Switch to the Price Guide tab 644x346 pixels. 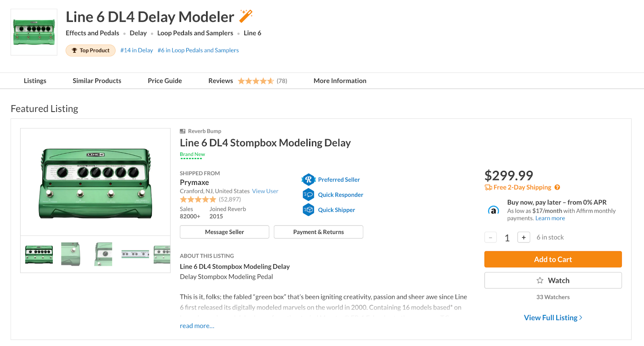coord(165,81)
